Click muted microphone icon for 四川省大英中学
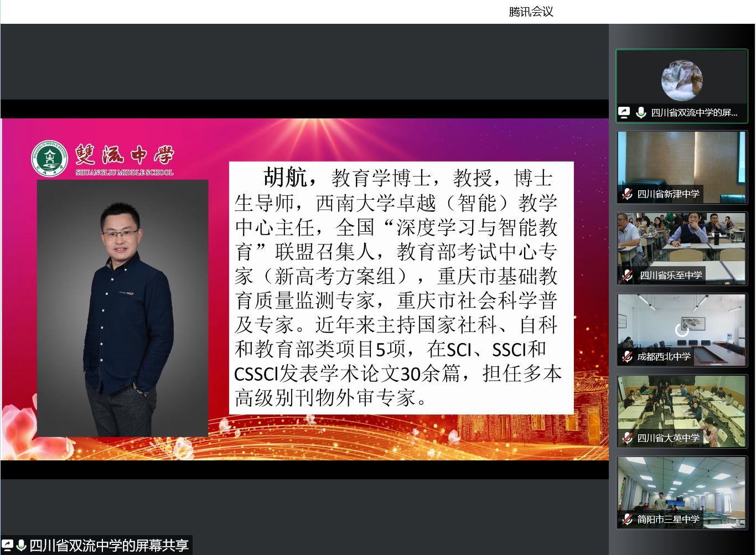The image size is (756, 555). 627,438
